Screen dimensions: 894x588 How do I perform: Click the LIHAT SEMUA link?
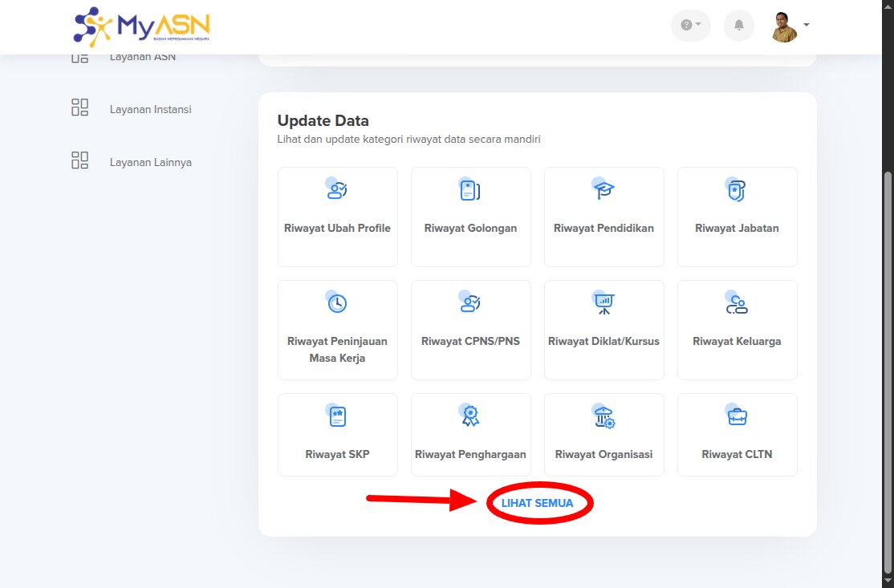point(537,503)
